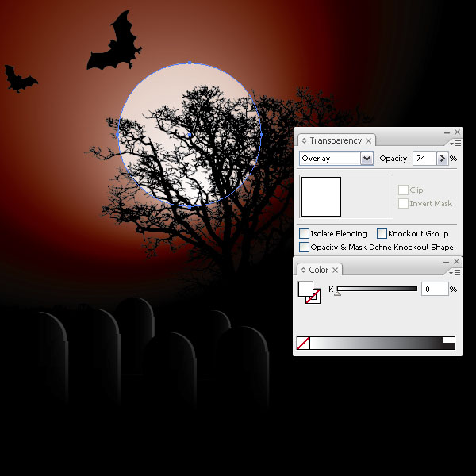Open the Opacity slider arrow button

click(x=443, y=158)
